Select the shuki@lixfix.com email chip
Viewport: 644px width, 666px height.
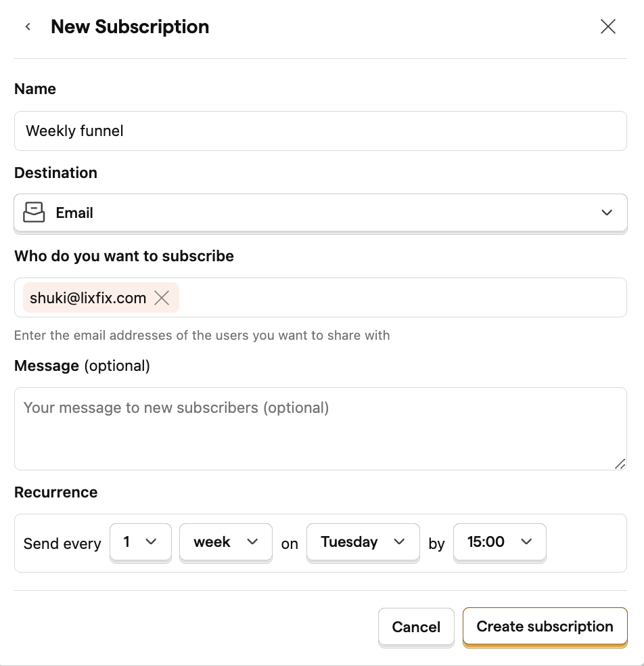(x=88, y=298)
